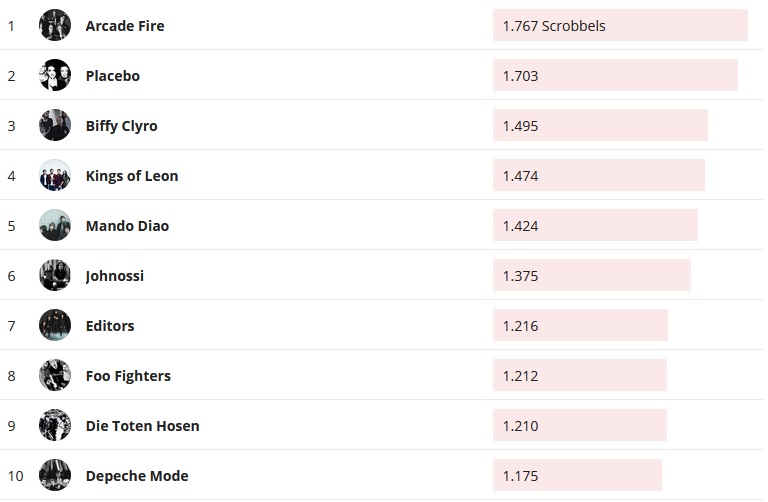Click the Arcade Fire avatar image
Image resolution: width=768 pixels, height=502 pixels.
pyautogui.click(x=55, y=25)
